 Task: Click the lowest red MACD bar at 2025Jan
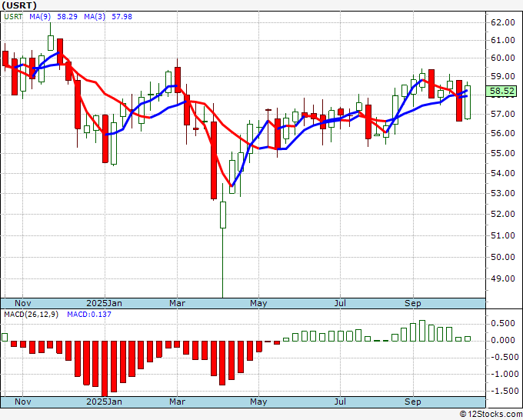(105, 368)
